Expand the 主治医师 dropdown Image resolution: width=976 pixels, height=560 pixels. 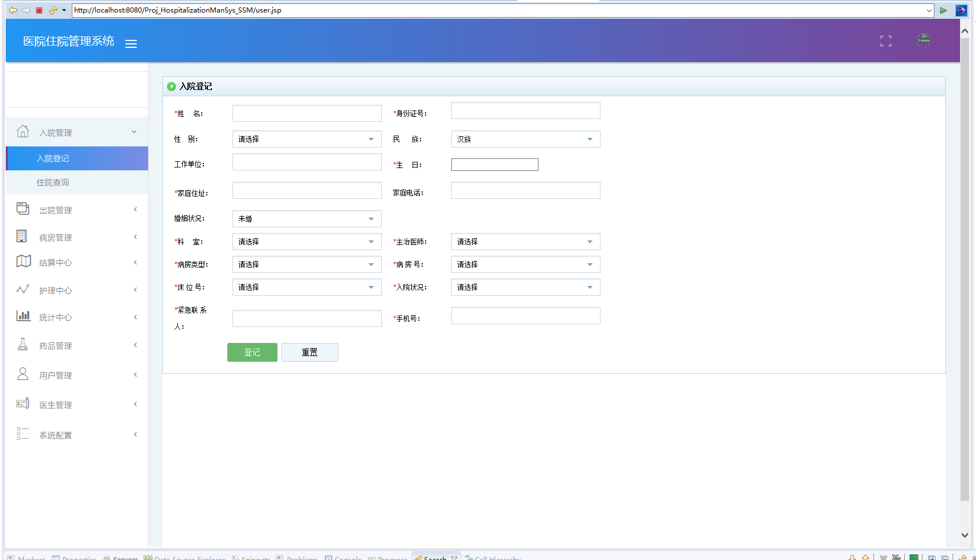pyautogui.click(x=525, y=242)
